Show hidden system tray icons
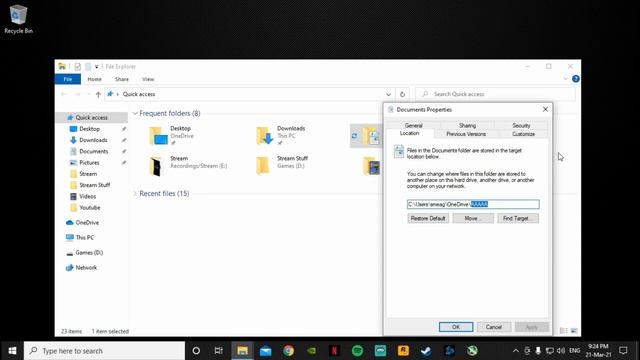 coord(516,351)
